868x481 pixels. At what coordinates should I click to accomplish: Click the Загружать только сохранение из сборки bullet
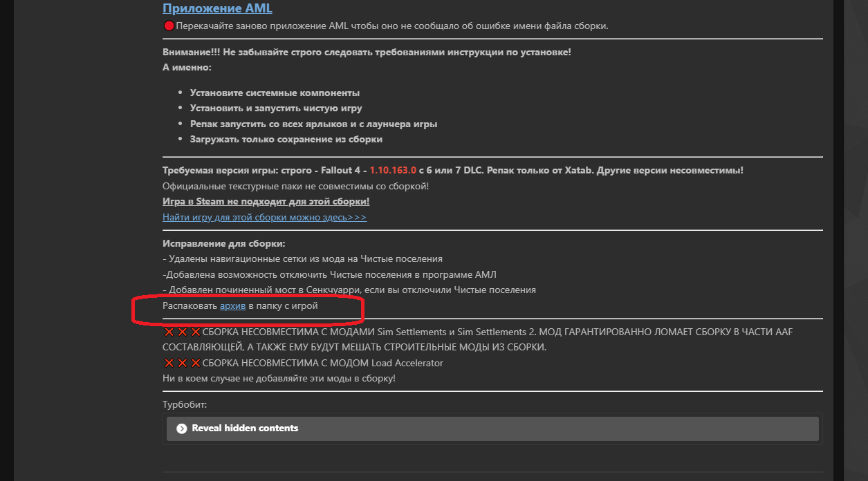[286, 139]
